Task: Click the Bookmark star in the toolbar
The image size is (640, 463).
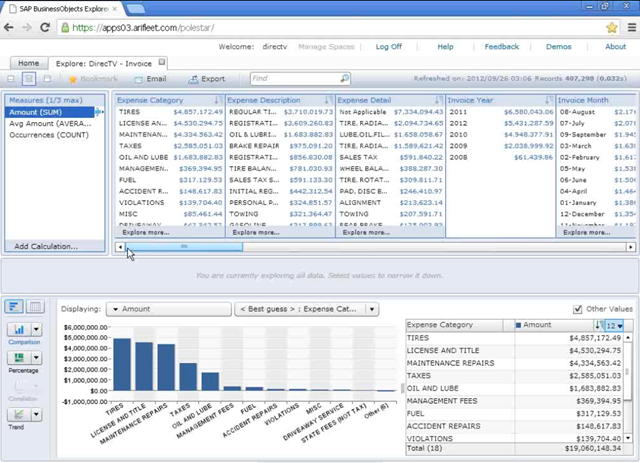Action: pos(73,79)
